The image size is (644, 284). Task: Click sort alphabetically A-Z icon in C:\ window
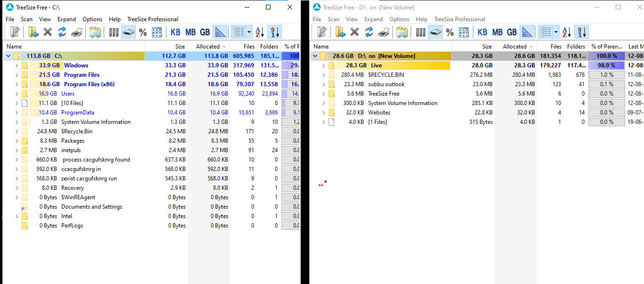pos(260,32)
